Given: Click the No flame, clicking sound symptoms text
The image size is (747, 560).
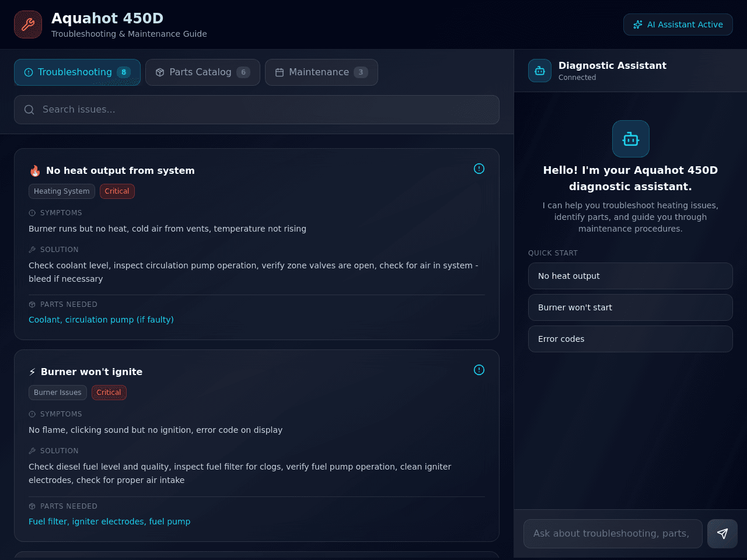Looking at the screenshot, I should point(155,430).
